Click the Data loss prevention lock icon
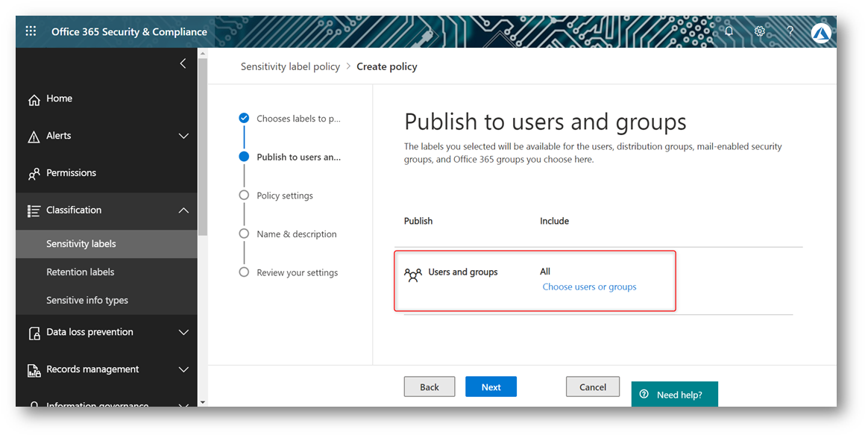Image resolution: width=868 pixels, height=438 pixels. pos(34,333)
